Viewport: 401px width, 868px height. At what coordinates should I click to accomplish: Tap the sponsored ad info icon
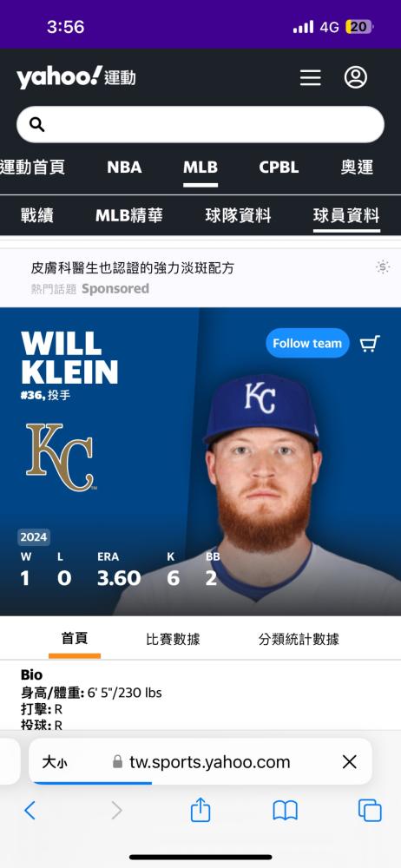(383, 267)
